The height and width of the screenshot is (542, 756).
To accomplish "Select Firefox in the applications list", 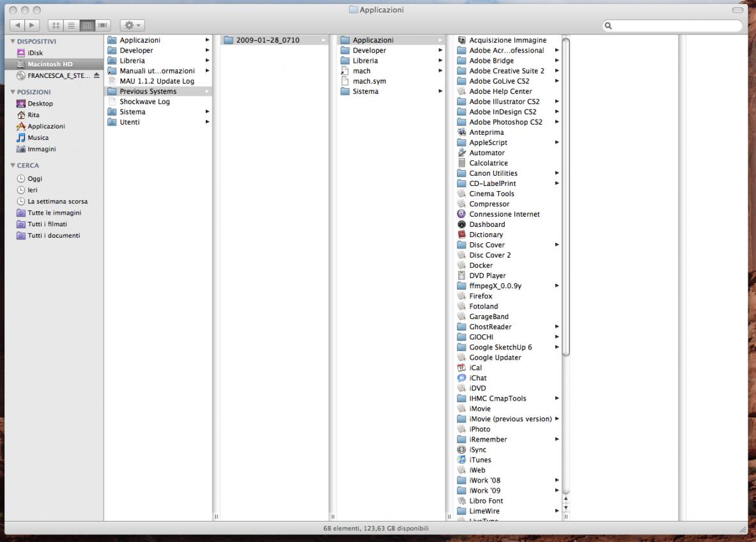I will [x=508, y=296].
